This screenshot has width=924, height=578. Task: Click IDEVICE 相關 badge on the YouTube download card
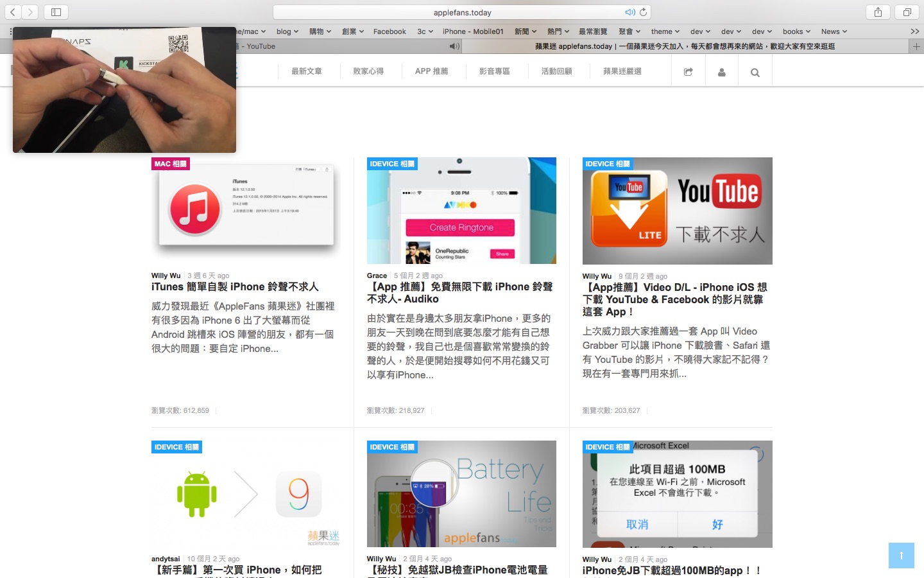[x=608, y=164]
